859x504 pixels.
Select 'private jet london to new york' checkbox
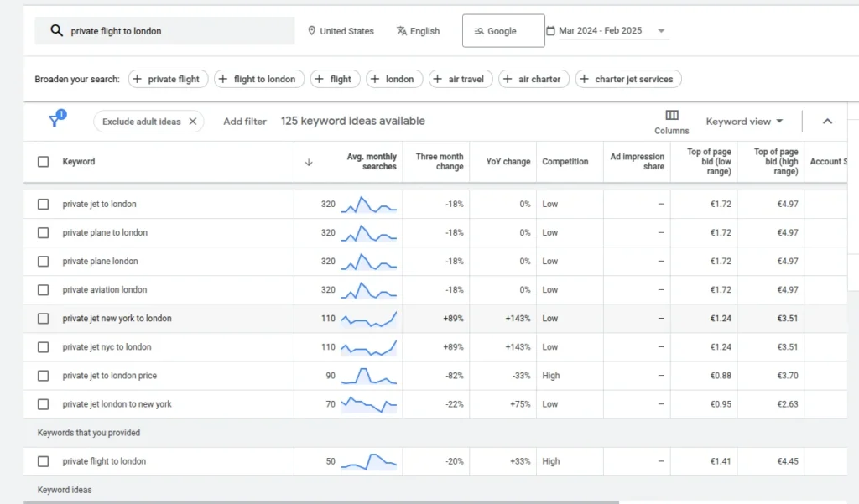point(44,404)
